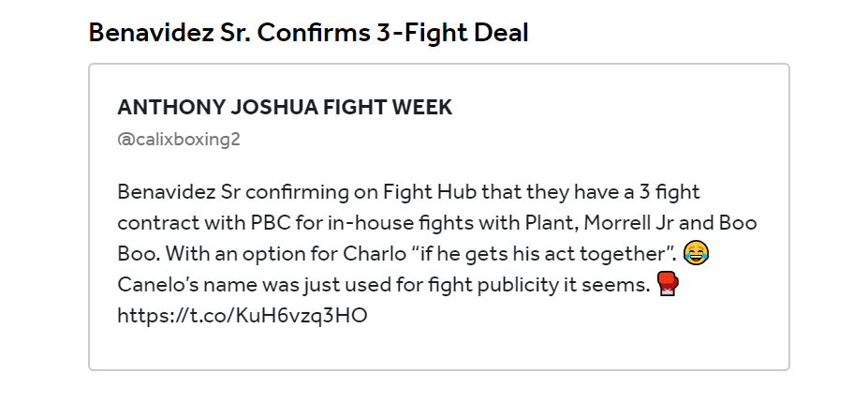Viewport: 868px width, 403px height.
Task: Click the laughing-crying emoji in the tweet
Action: pos(697,253)
